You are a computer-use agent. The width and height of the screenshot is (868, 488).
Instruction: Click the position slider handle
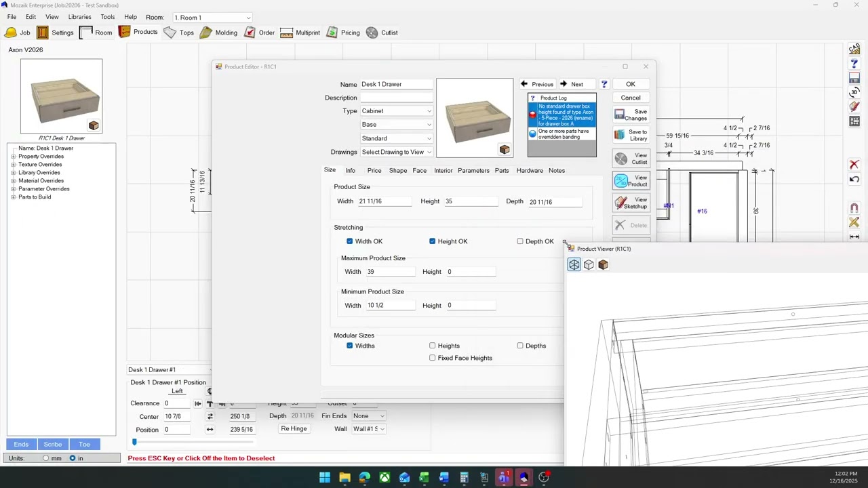tap(134, 442)
